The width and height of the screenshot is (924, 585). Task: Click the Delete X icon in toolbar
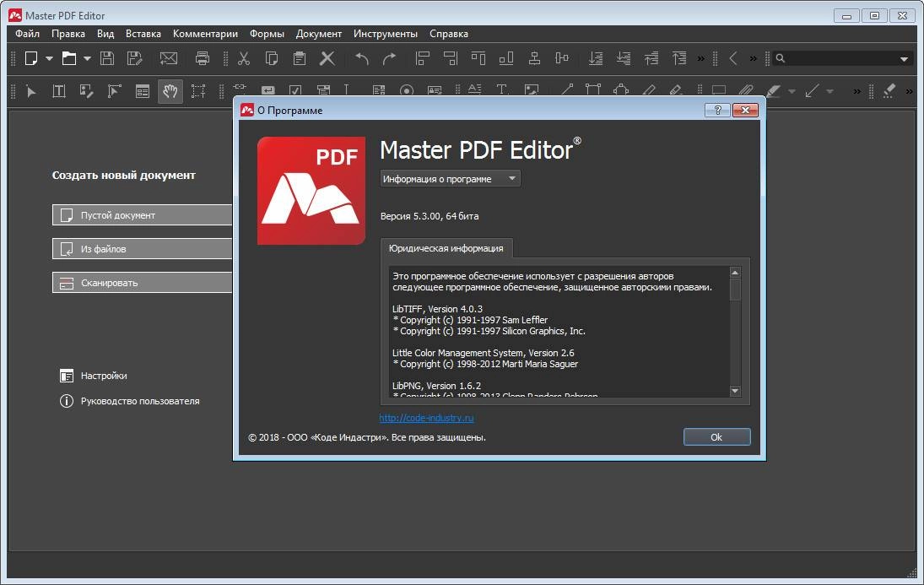[327, 58]
